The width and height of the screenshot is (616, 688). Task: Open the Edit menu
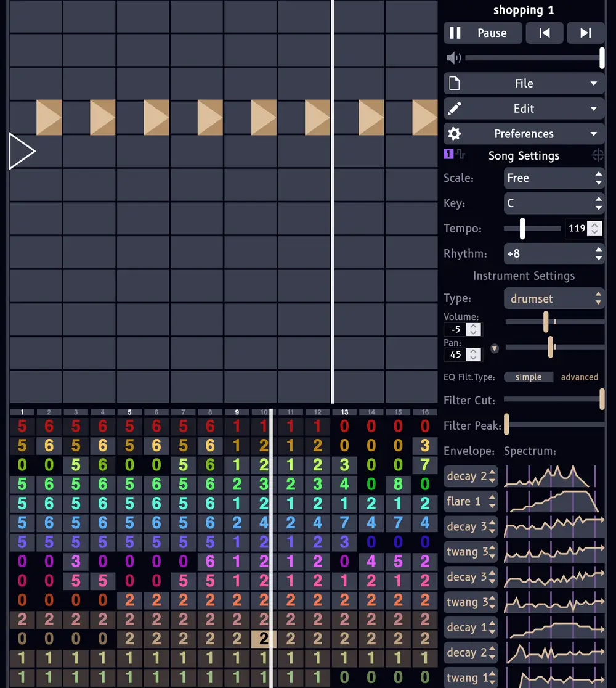tap(524, 109)
